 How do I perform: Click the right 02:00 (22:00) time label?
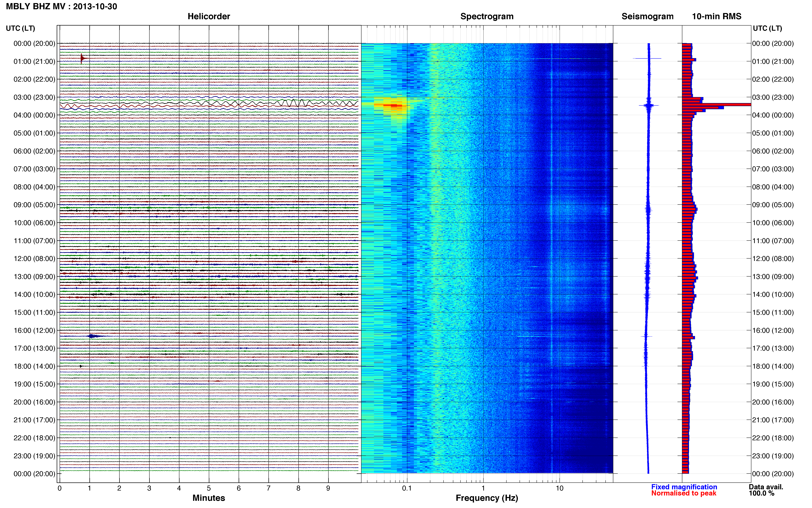773,79
